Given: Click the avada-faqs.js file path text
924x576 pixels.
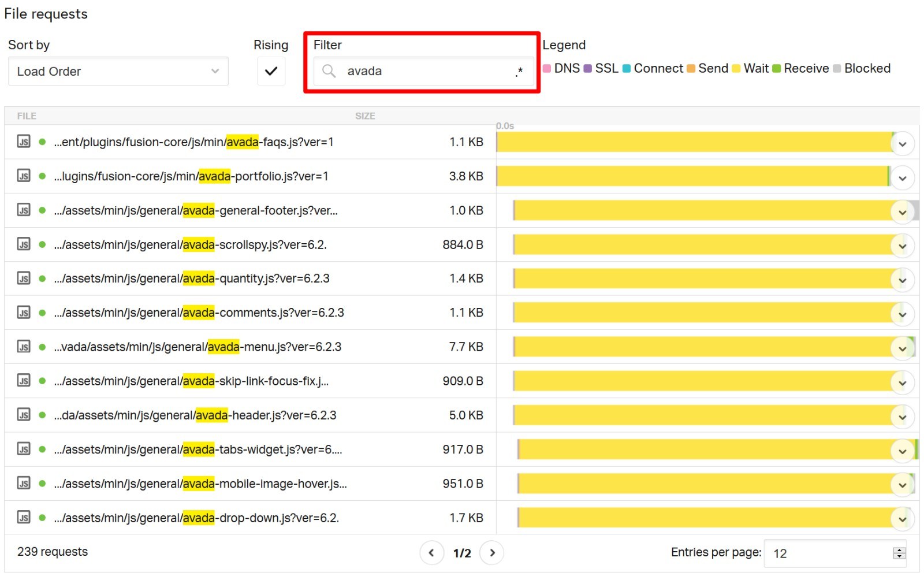Looking at the screenshot, I should pos(194,142).
